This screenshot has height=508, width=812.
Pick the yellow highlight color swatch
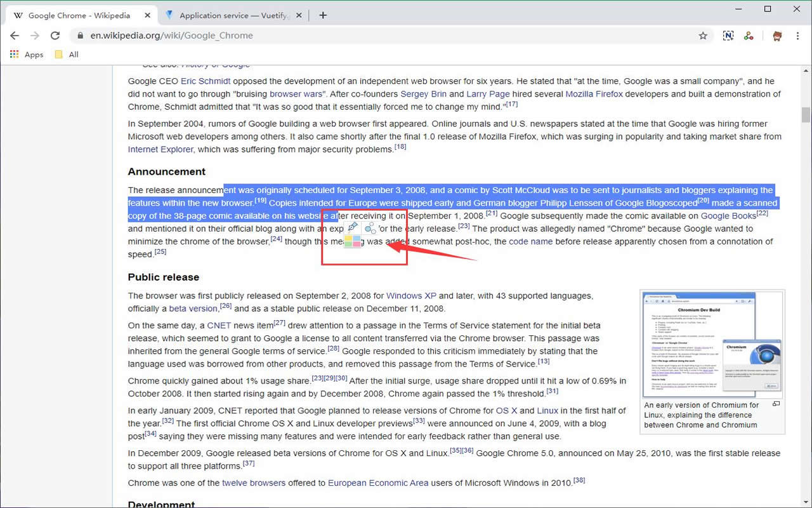(x=348, y=238)
